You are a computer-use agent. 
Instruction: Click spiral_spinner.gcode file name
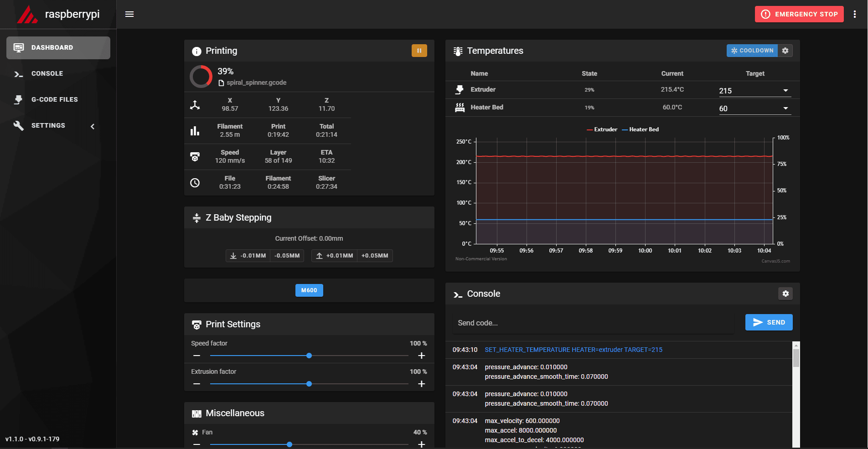point(256,83)
